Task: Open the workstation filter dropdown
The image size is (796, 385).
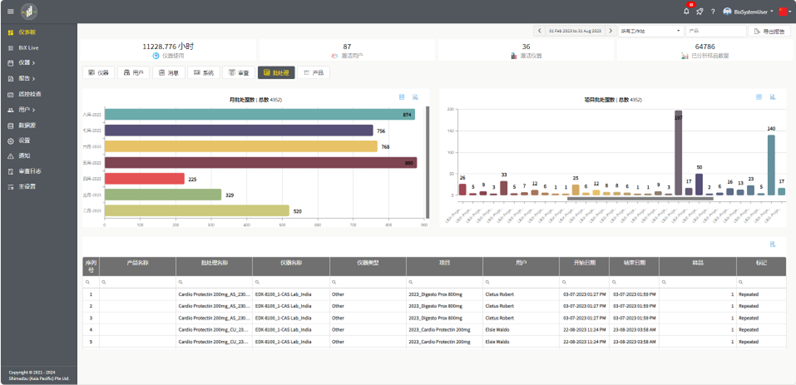Action: (x=651, y=31)
